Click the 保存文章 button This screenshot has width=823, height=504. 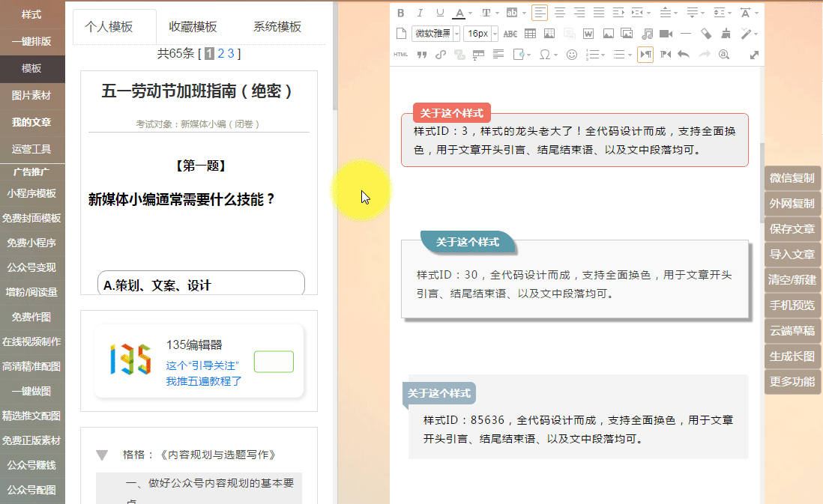tap(792, 229)
